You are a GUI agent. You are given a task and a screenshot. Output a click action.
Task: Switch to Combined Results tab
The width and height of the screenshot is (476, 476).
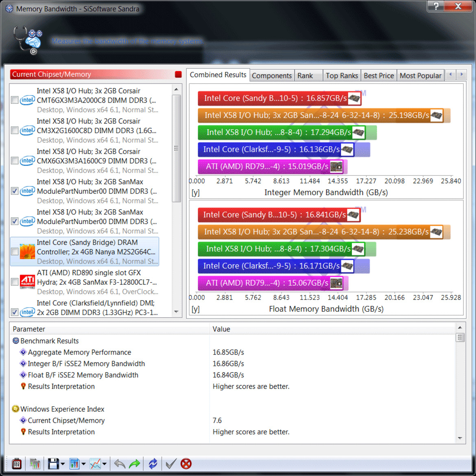click(x=218, y=75)
